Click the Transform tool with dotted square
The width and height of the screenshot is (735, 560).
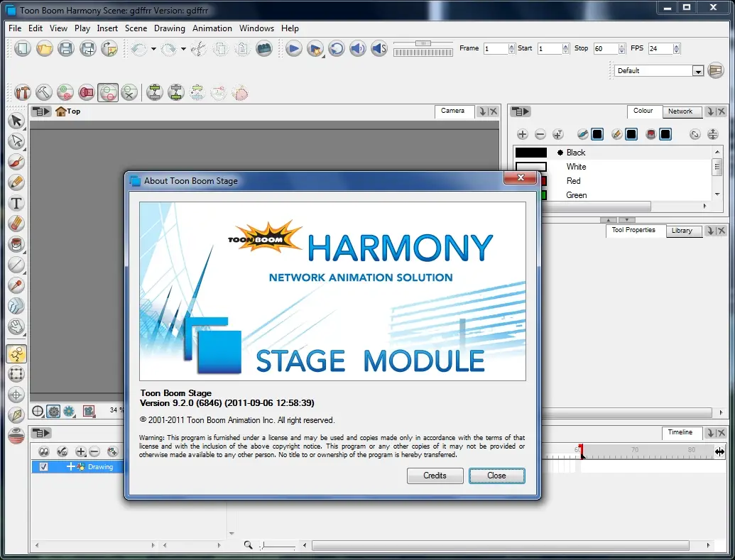pyautogui.click(x=16, y=374)
